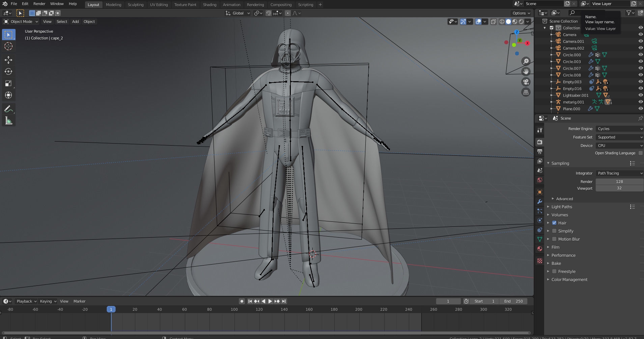Hide Lightsaber.001 with its eye icon

[640, 95]
